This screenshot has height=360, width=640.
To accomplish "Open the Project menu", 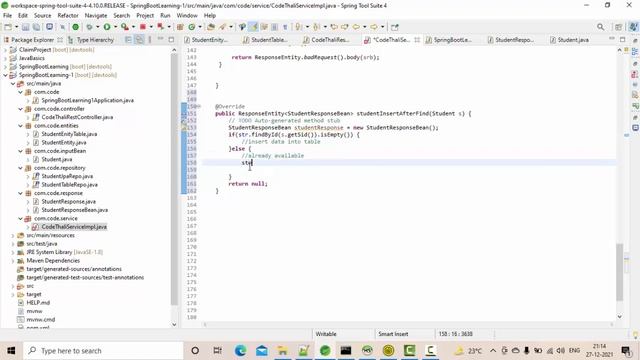I will pos(145,16).
